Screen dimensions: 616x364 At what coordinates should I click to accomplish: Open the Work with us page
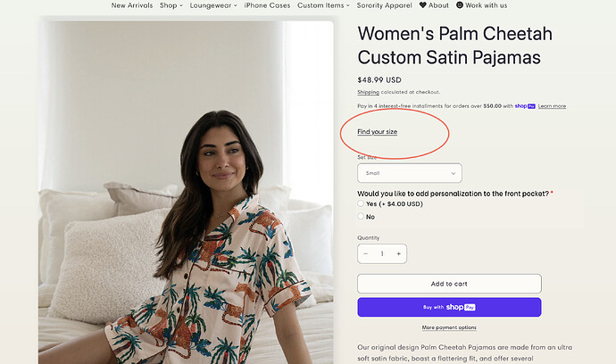point(481,5)
